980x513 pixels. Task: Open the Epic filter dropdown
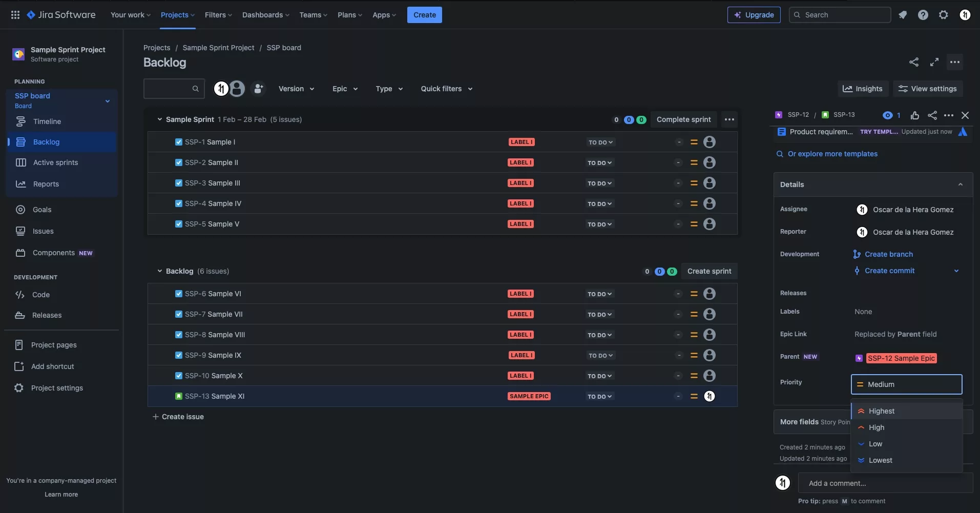(x=345, y=89)
